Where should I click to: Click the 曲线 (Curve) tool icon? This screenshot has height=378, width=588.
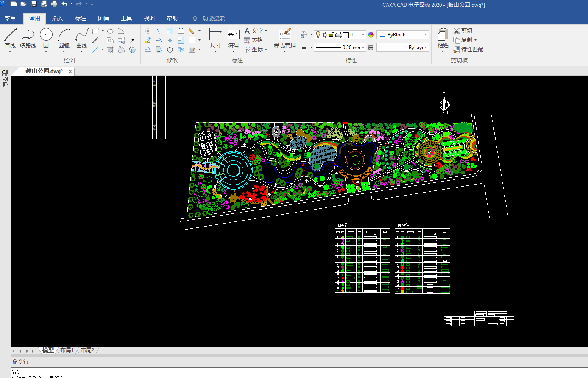[x=82, y=35]
